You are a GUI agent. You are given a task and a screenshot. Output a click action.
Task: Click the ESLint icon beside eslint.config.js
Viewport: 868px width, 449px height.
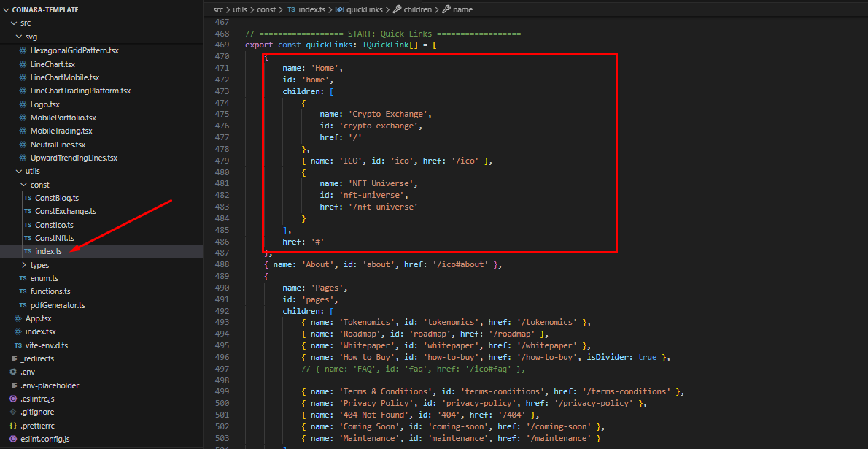(12, 439)
